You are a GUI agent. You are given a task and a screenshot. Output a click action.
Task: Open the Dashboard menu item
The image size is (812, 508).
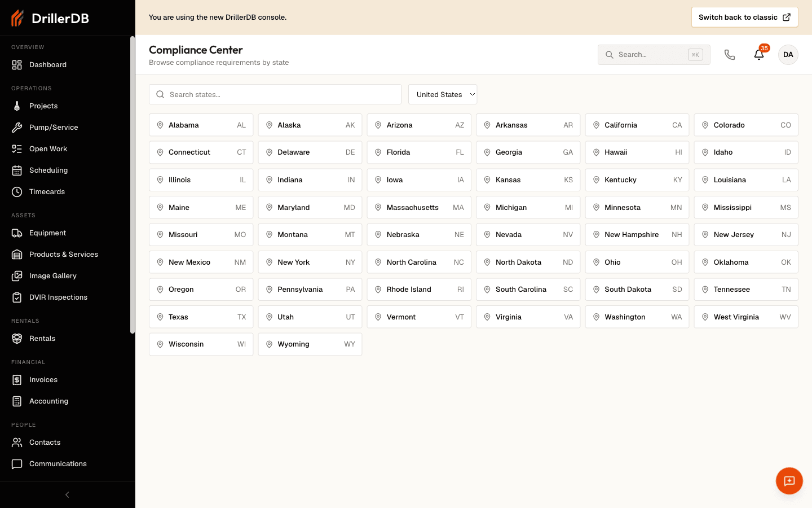68,65
